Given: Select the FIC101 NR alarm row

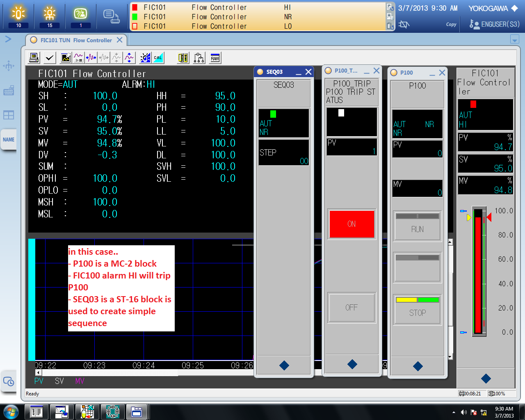Looking at the screenshot, I should click(x=258, y=17).
